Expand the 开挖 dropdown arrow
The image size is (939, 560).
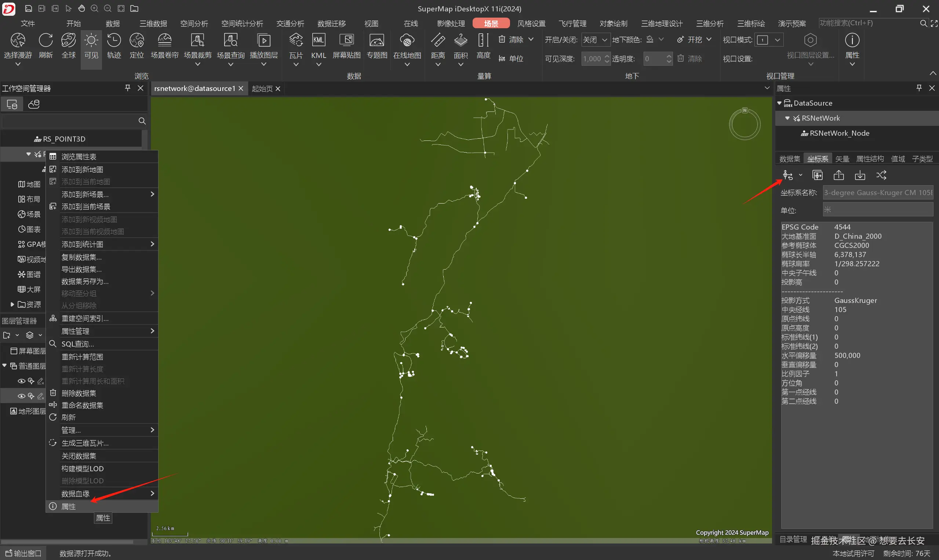[x=709, y=39]
